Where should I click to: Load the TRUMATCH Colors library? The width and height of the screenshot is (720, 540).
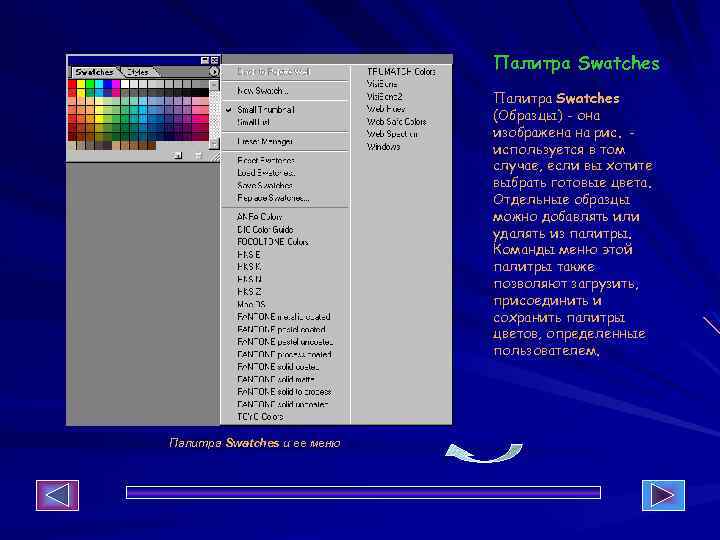tap(401, 72)
